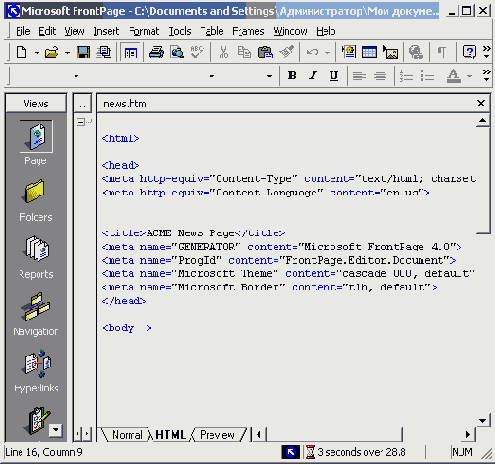This screenshot has width=495, height=464.
Task: Click Preview in Browser icon
Action: (x=177, y=52)
